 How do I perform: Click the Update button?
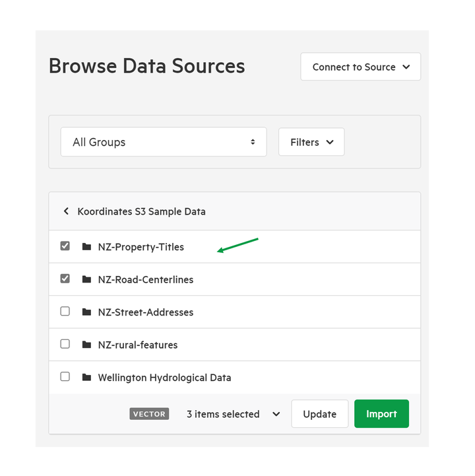click(320, 414)
